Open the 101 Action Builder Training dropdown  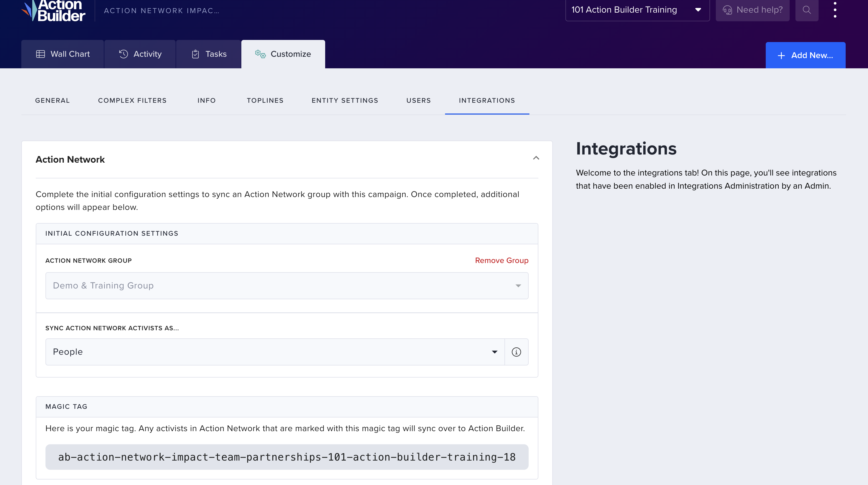pyautogui.click(x=637, y=10)
